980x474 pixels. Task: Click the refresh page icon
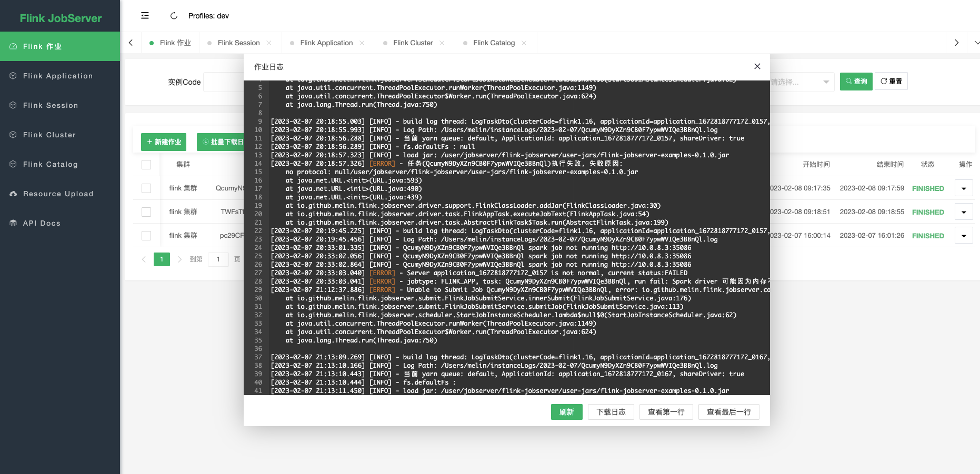click(x=174, y=16)
